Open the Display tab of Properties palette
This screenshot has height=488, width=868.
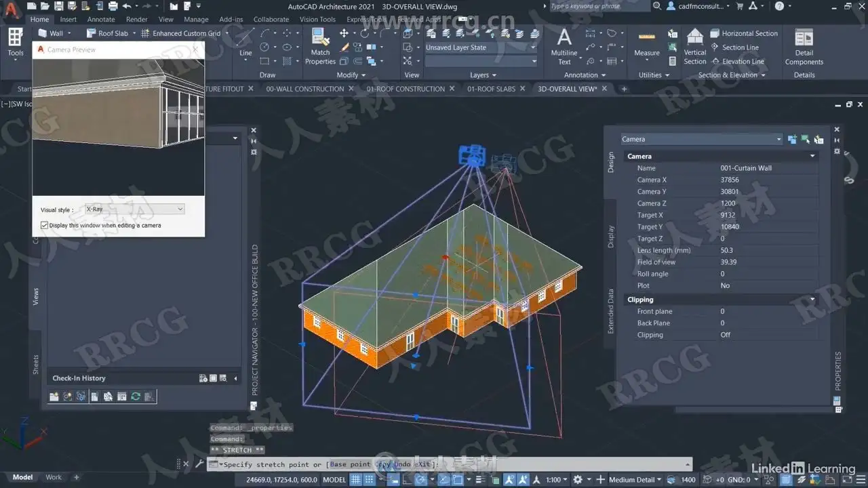click(x=610, y=237)
